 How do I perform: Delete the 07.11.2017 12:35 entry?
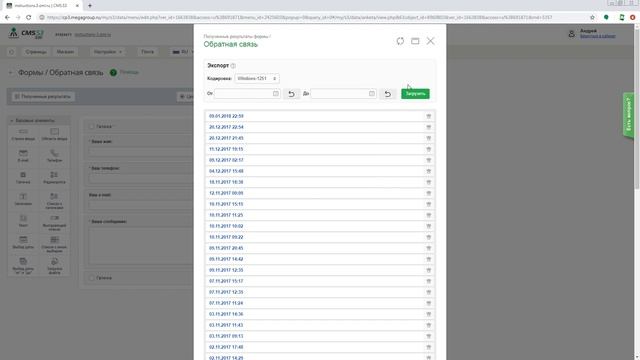[x=429, y=292]
